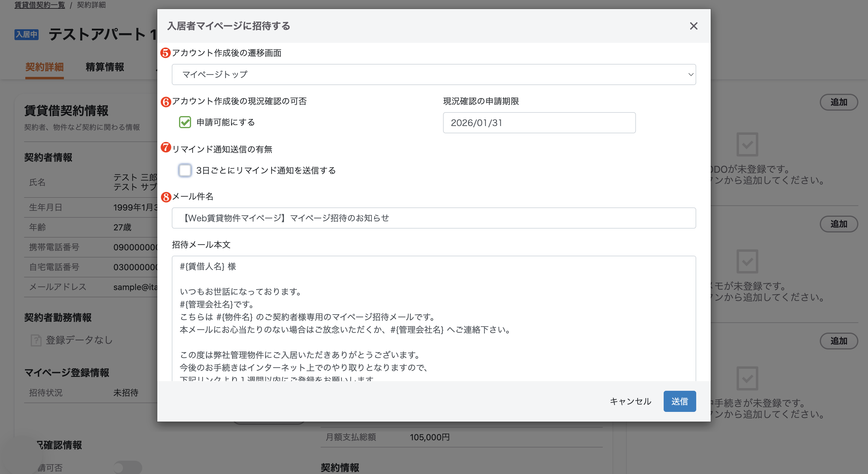The height and width of the screenshot is (474, 868).
Task: Click the キャンセル button
Action: (x=631, y=401)
